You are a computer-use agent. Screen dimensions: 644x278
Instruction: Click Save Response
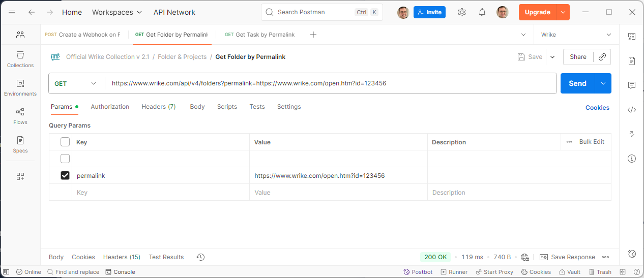click(567, 257)
